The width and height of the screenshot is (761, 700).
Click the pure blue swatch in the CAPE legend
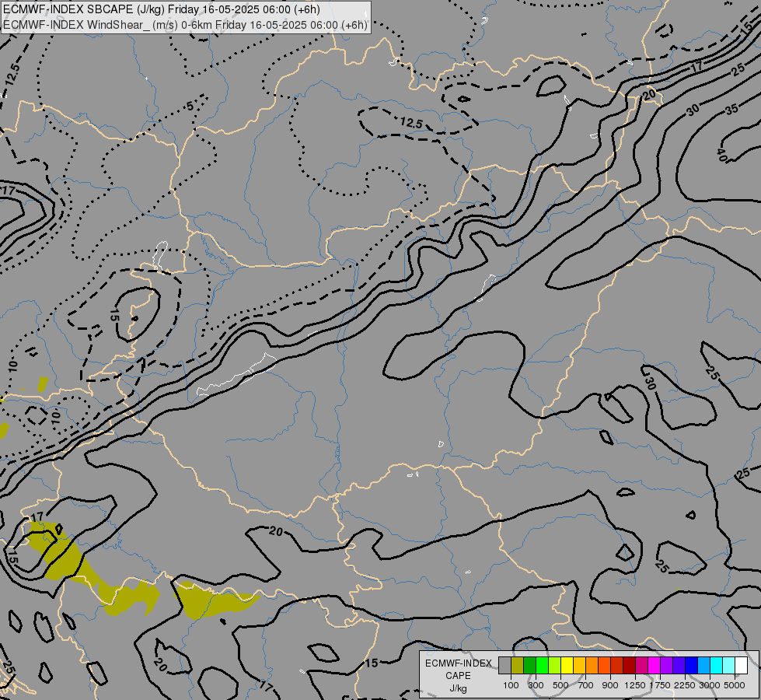pos(691,665)
